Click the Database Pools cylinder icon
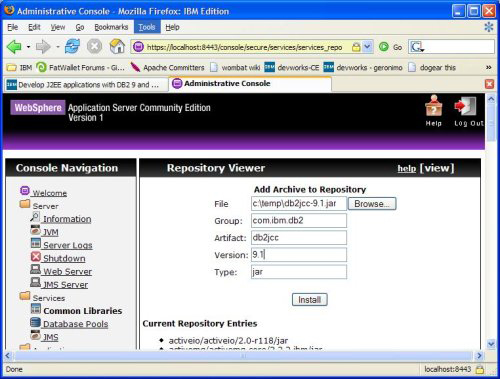Screen dimensions: 500x379 (35, 322)
